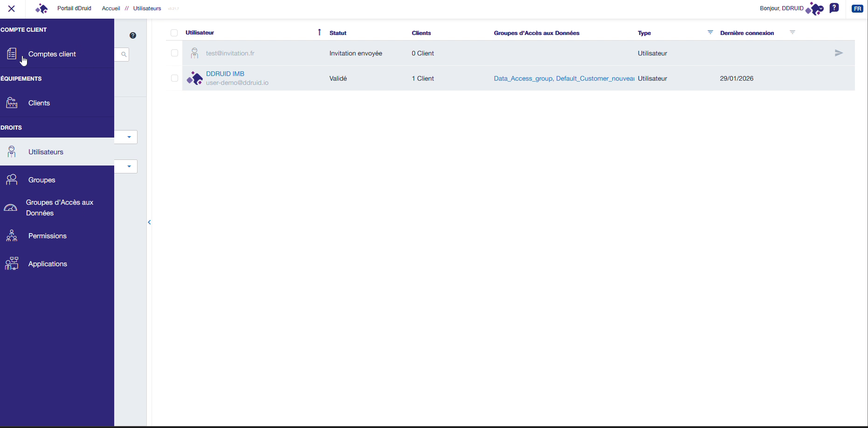This screenshot has width=868, height=428.
Task: Click the Applications icon in sidebar
Action: pos(12,264)
